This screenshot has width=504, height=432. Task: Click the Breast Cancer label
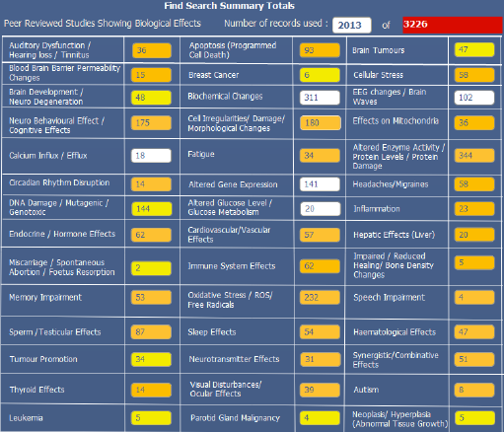pos(214,75)
